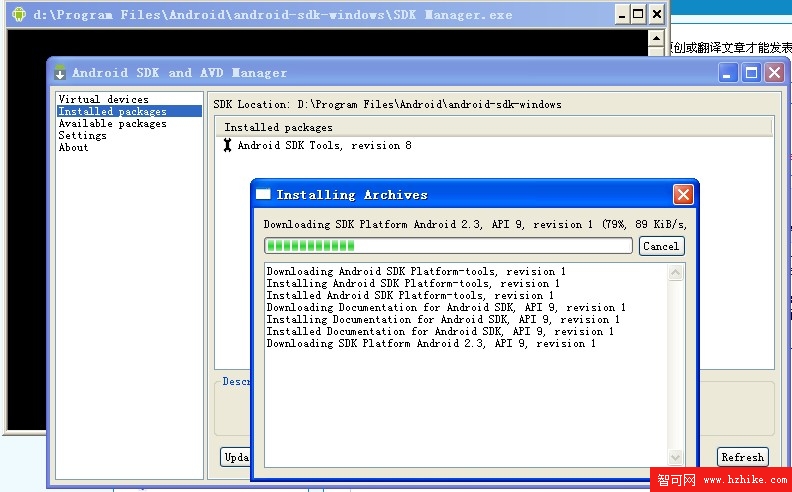Click the Android SDK and AVD Manager title icon
The height and width of the screenshot is (492, 792).
point(60,73)
